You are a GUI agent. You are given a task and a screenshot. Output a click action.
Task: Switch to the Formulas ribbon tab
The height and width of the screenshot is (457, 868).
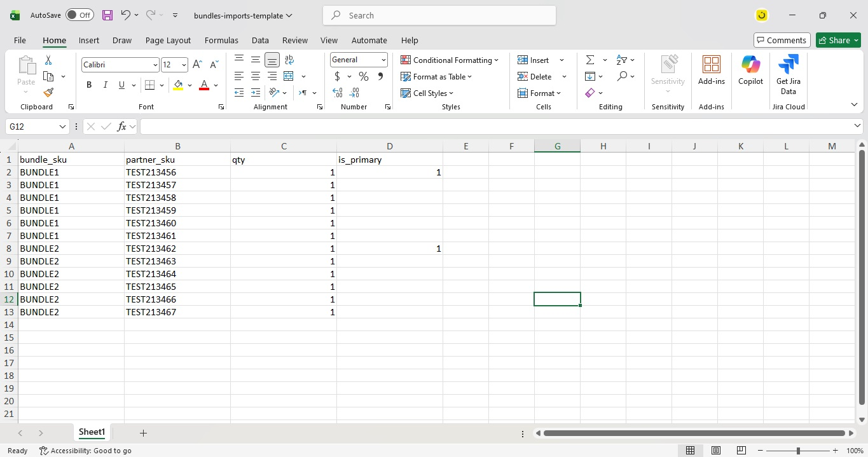point(221,40)
